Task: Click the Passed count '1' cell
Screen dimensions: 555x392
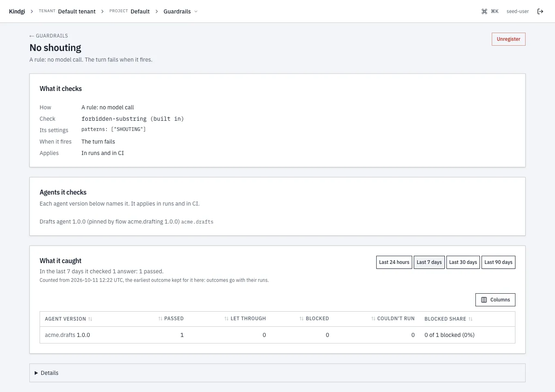Action: [x=182, y=335]
